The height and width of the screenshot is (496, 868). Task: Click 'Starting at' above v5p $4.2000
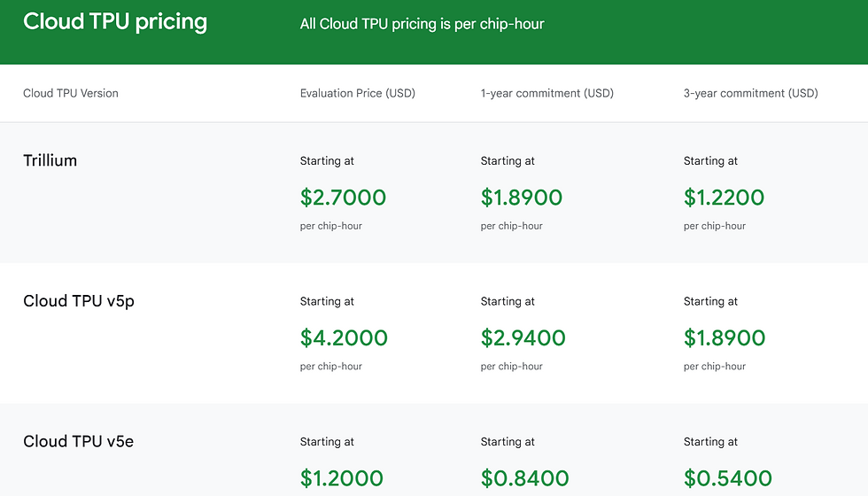(x=327, y=301)
